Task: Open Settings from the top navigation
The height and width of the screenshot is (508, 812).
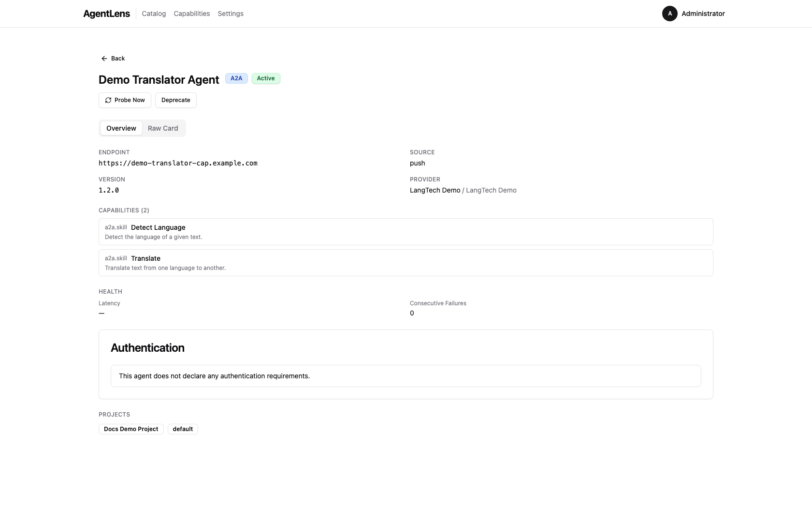Action: point(230,14)
